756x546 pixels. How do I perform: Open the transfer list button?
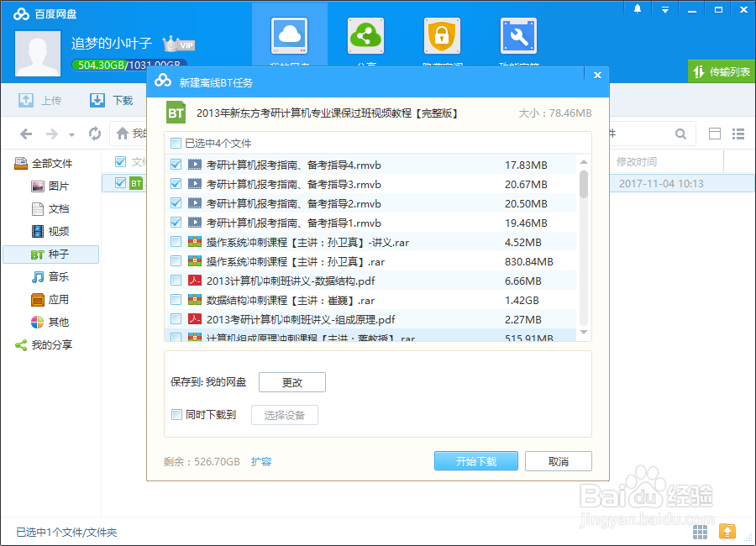click(x=722, y=72)
